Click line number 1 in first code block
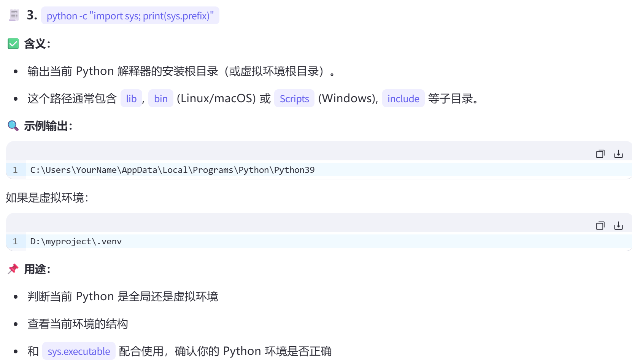 pos(16,170)
